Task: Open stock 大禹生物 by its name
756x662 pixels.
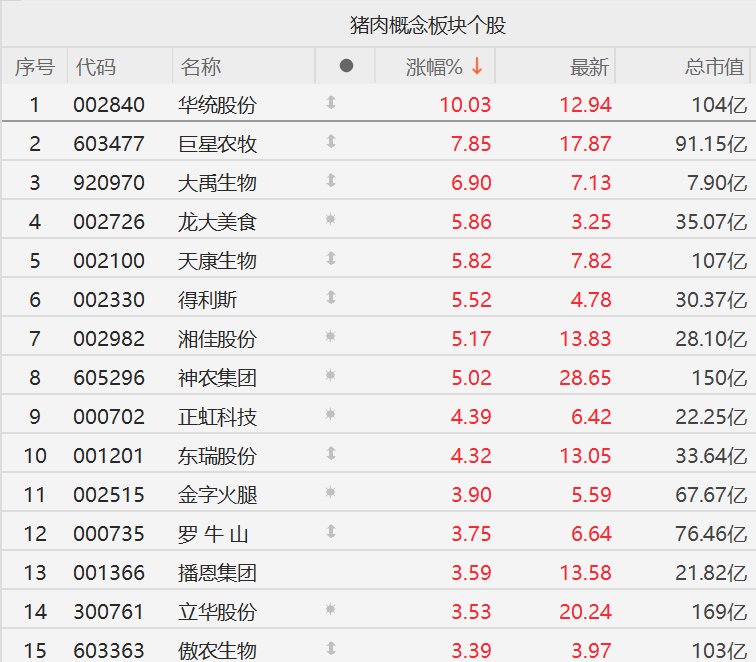Action: coord(217,182)
